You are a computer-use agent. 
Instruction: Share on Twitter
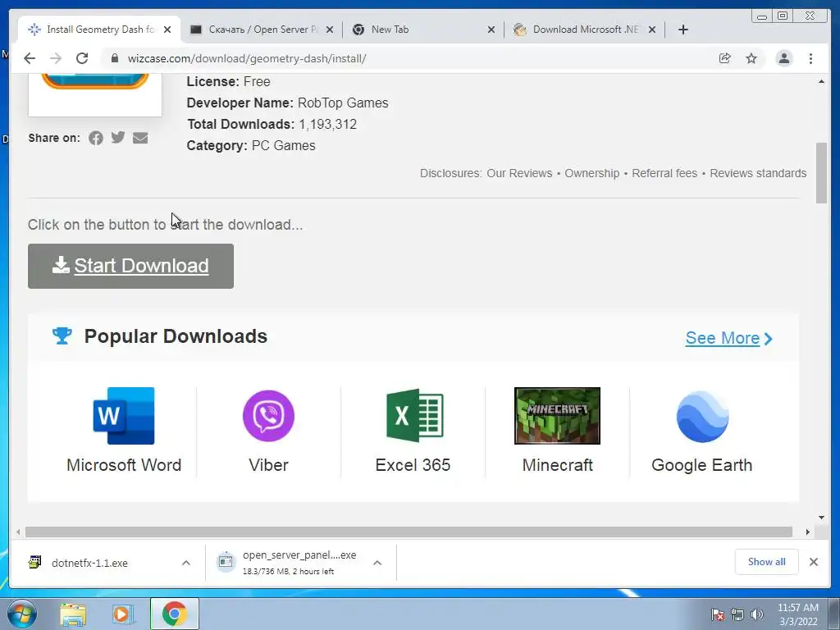[x=118, y=138]
